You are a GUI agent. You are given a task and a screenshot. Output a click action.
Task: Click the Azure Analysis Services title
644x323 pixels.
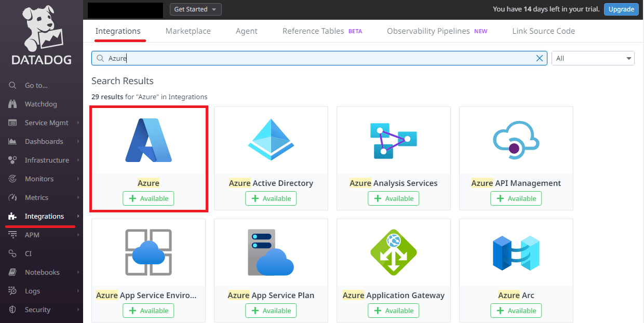394,183
